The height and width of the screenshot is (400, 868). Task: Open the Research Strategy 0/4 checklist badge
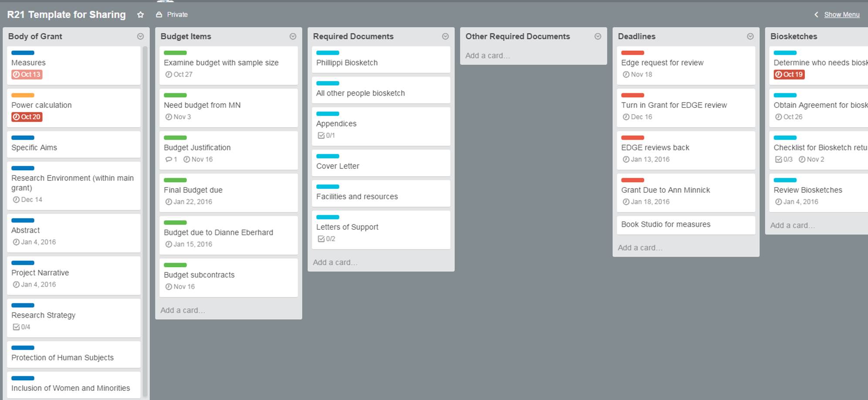pyautogui.click(x=21, y=327)
